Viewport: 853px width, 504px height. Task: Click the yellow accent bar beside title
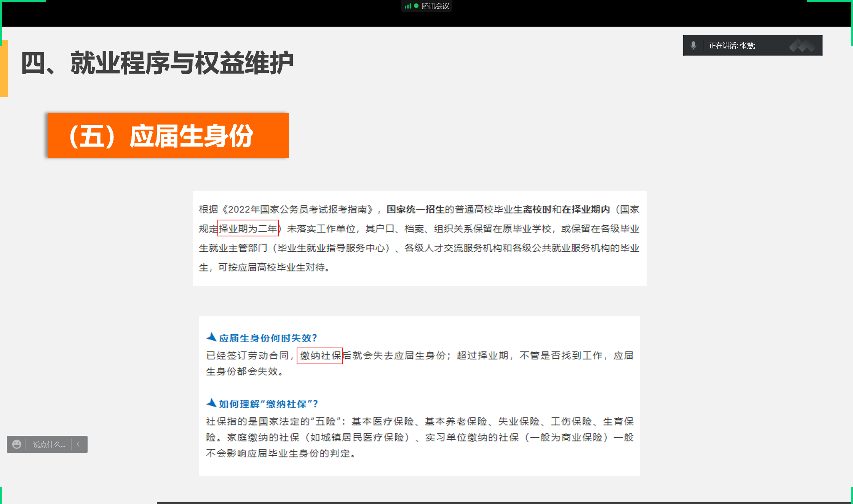click(4, 69)
